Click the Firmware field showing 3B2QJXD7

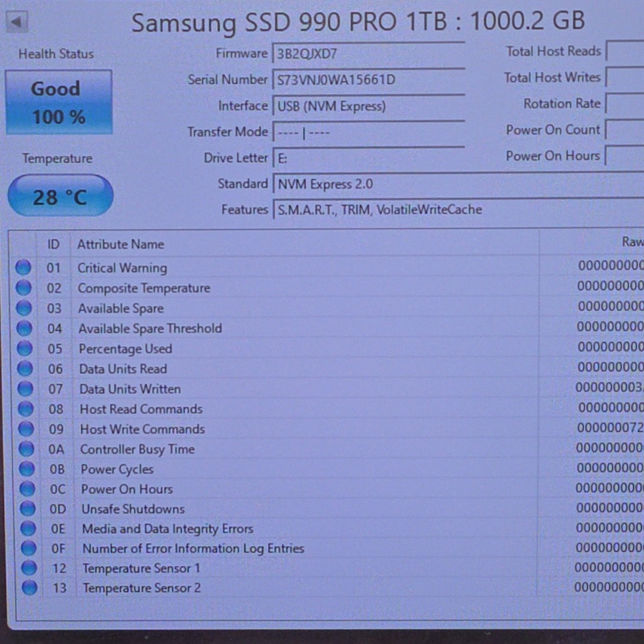[x=369, y=54]
